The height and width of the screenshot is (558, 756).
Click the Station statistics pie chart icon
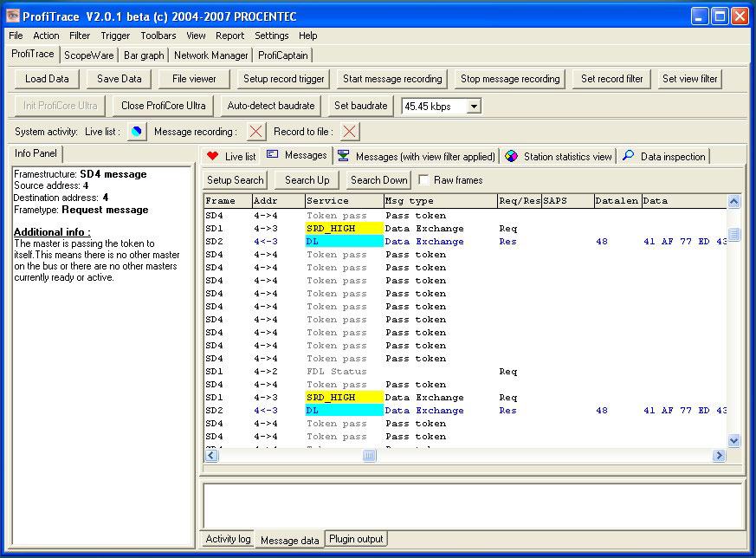pos(512,156)
